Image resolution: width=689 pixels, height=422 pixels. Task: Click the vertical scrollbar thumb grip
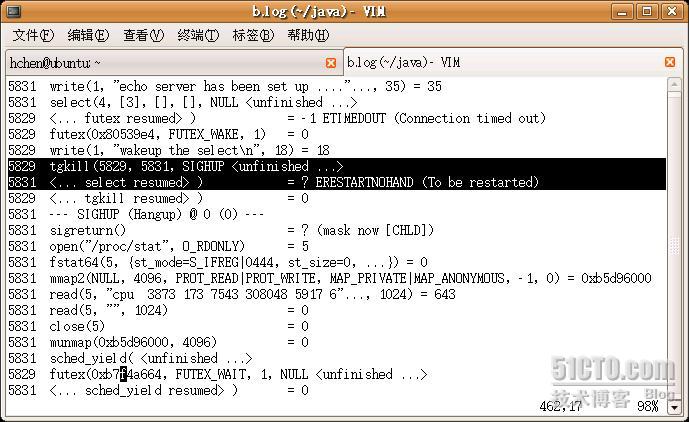point(674,246)
